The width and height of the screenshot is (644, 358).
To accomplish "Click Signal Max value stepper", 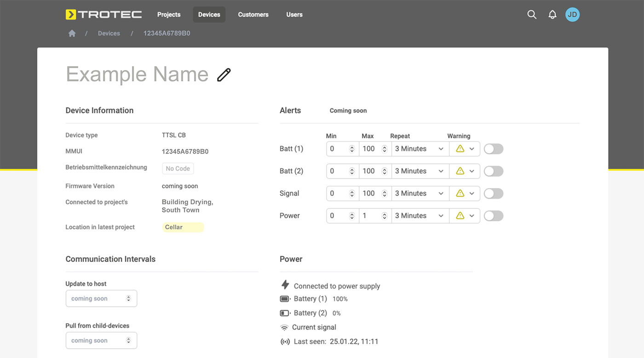I will click(384, 193).
